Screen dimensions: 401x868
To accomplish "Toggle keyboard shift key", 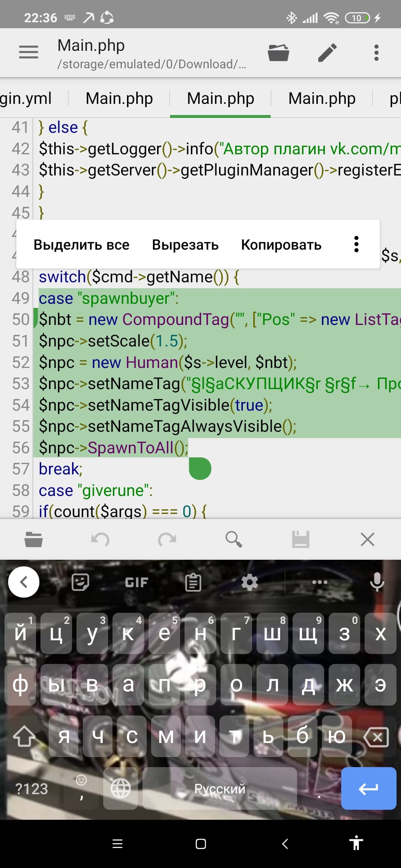I will coord(25,736).
